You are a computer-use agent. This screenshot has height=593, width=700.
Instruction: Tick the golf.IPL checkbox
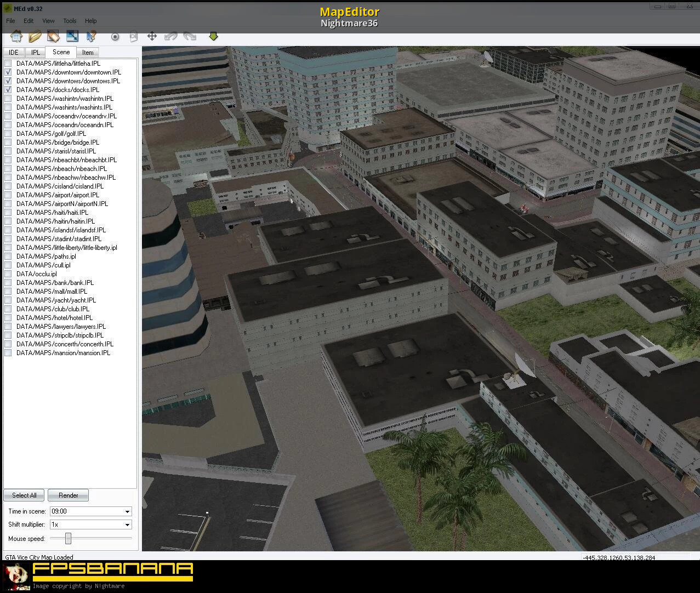pos(8,134)
